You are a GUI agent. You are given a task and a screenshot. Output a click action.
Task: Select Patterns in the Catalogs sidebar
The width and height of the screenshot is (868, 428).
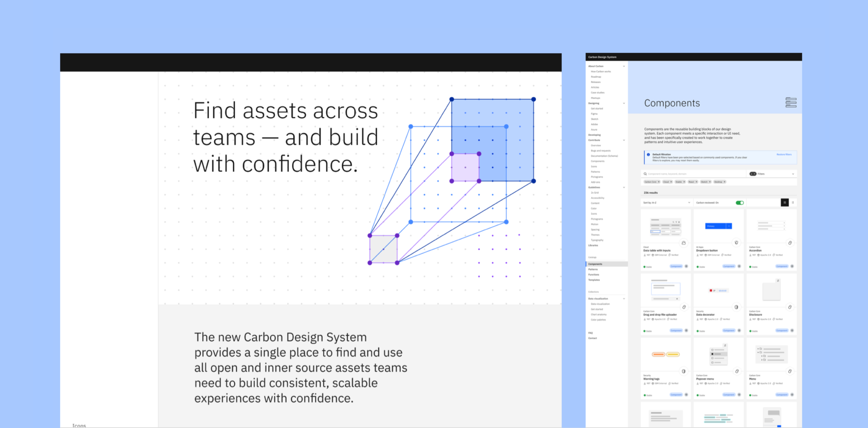click(x=593, y=269)
